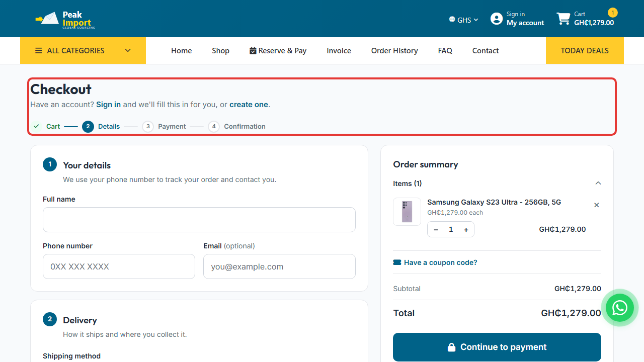Increase item quantity with plus button

(x=466, y=230)
